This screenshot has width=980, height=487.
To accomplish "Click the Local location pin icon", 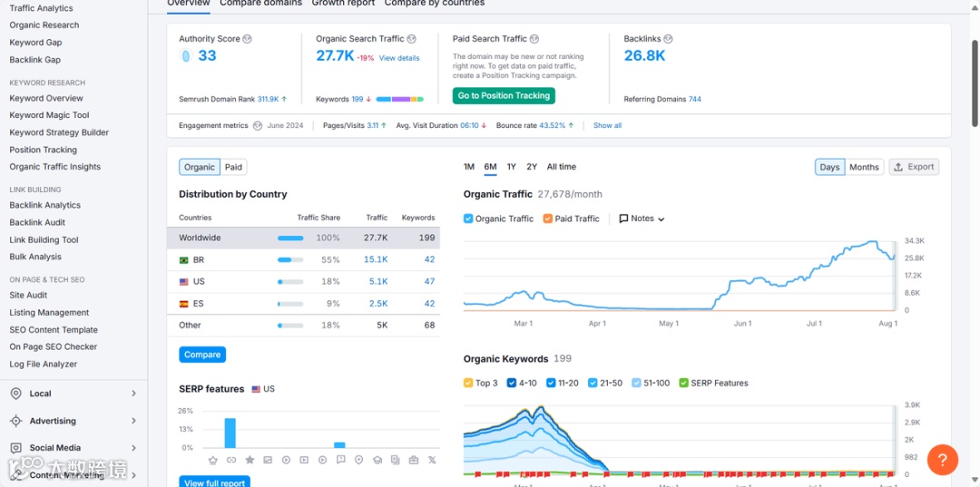I will click(x=15, y=394).
